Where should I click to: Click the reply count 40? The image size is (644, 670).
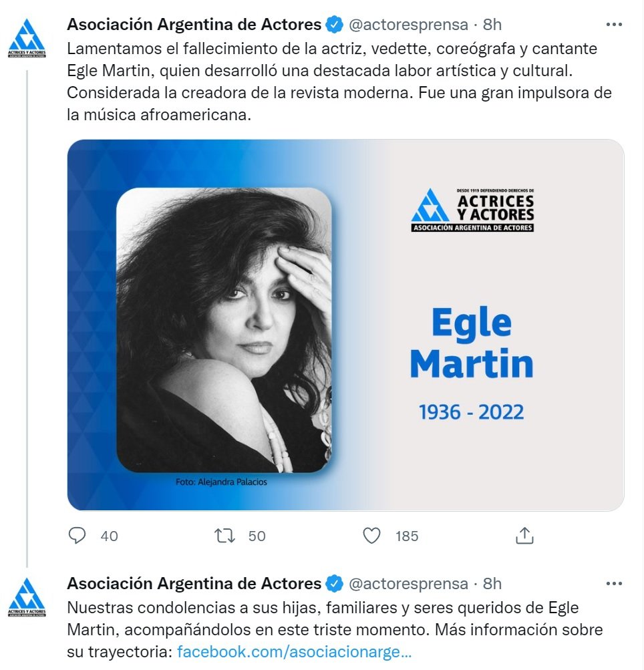coord(109,536)
